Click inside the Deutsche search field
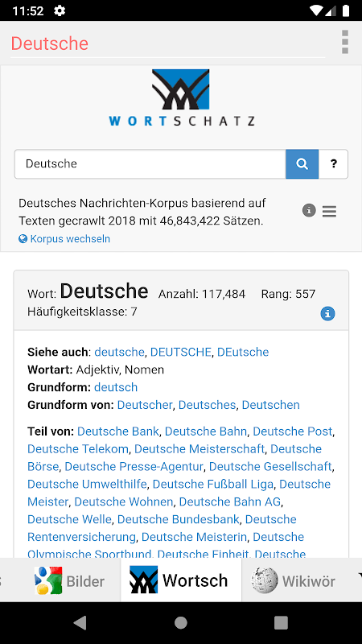This screenshot has width=362, height=644. [150, 164]
